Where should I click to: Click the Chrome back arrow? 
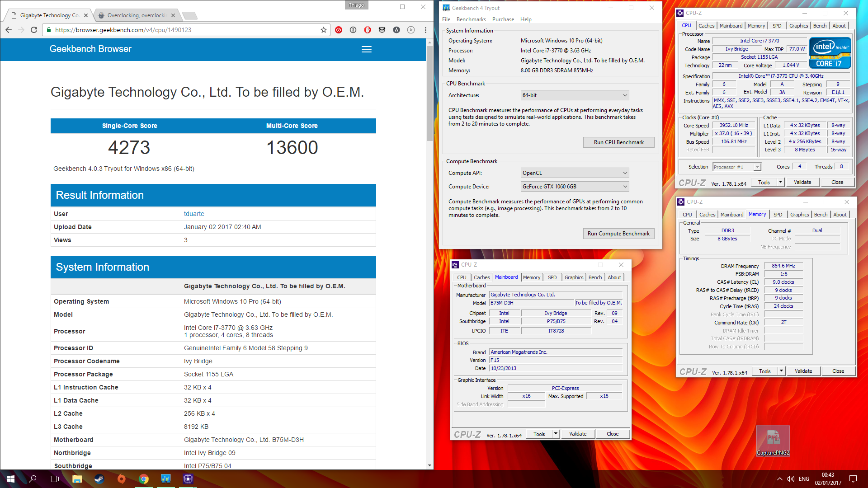click(9, 30)
